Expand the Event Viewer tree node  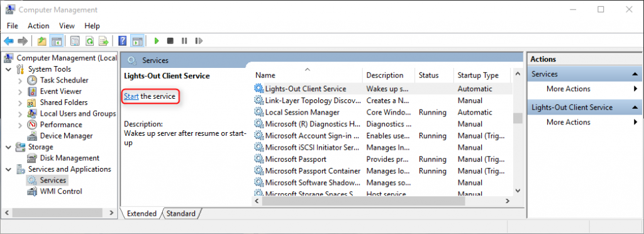[x=20, y=92]
